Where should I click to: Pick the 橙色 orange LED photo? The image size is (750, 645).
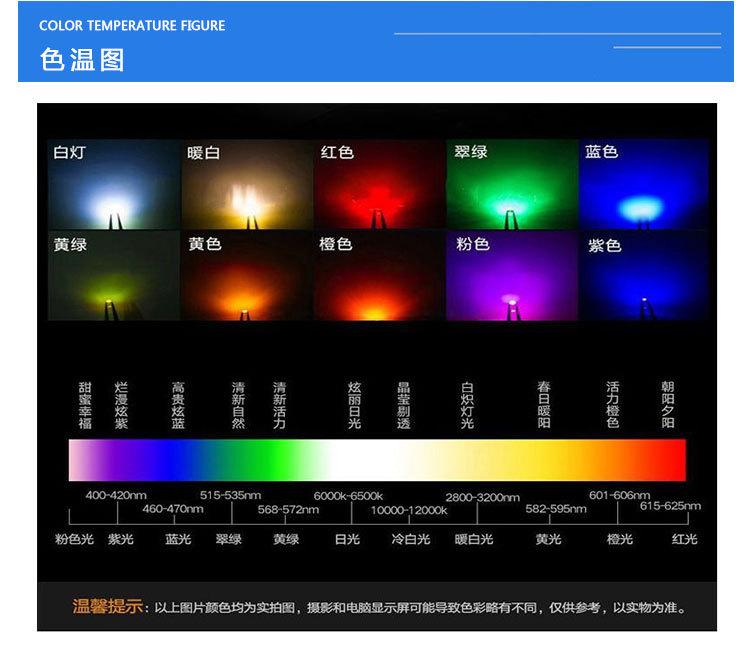[378, 276]
